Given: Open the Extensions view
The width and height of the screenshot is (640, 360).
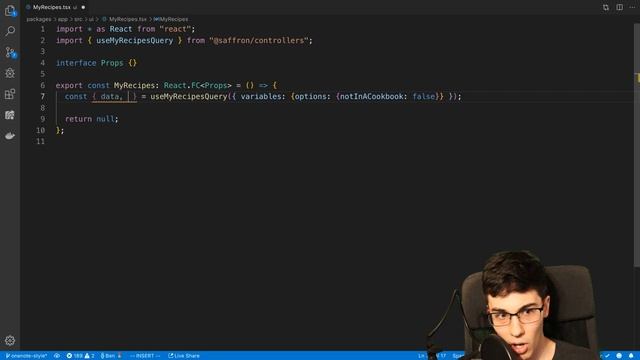Looking at the screenshot, I should [10, 94].
